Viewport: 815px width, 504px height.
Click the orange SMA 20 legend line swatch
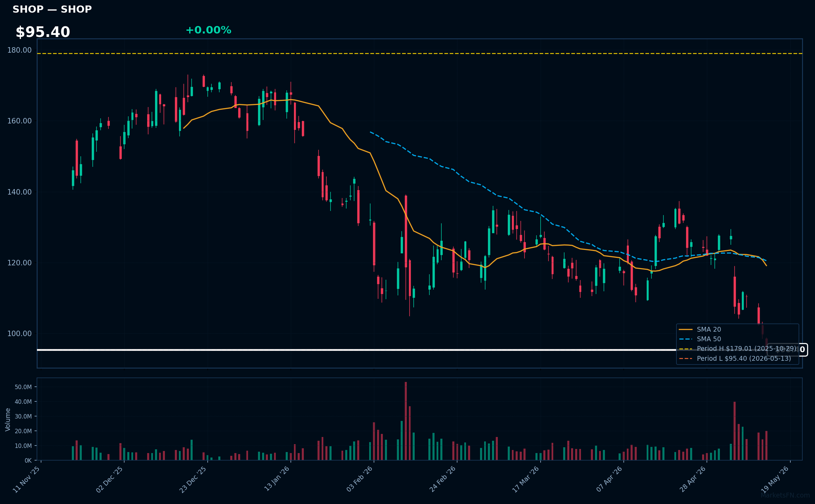tap(686, 330)
